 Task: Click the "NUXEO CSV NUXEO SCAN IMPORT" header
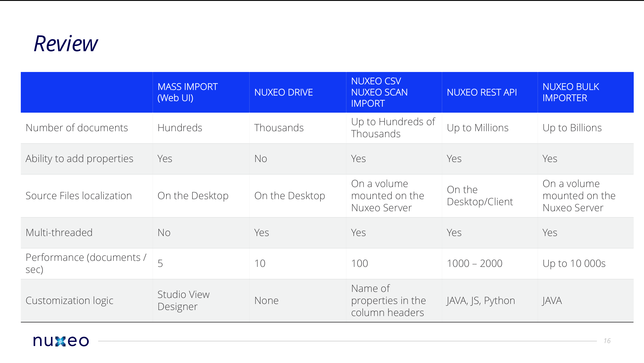click(379, 92)
